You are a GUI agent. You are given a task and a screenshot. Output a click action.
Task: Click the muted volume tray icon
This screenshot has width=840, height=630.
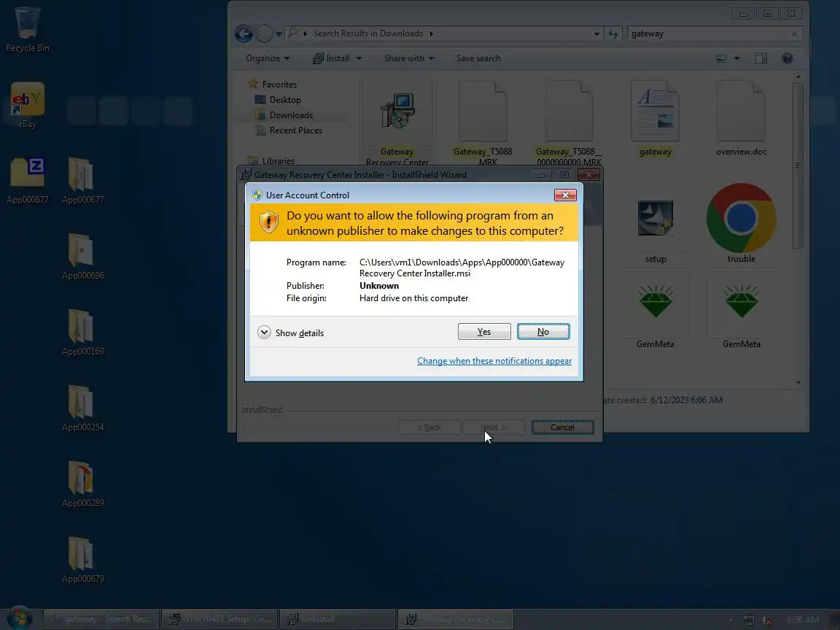[766, 620]
